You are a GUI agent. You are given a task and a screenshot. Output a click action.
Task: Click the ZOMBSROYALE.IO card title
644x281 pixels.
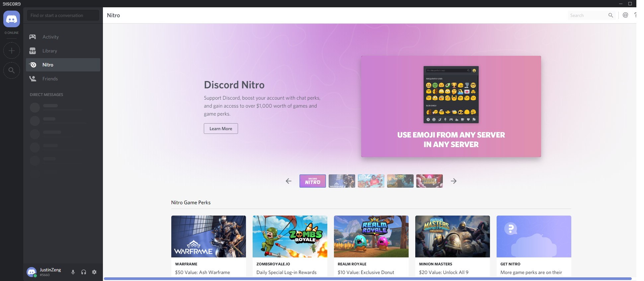tap(273, 264)
